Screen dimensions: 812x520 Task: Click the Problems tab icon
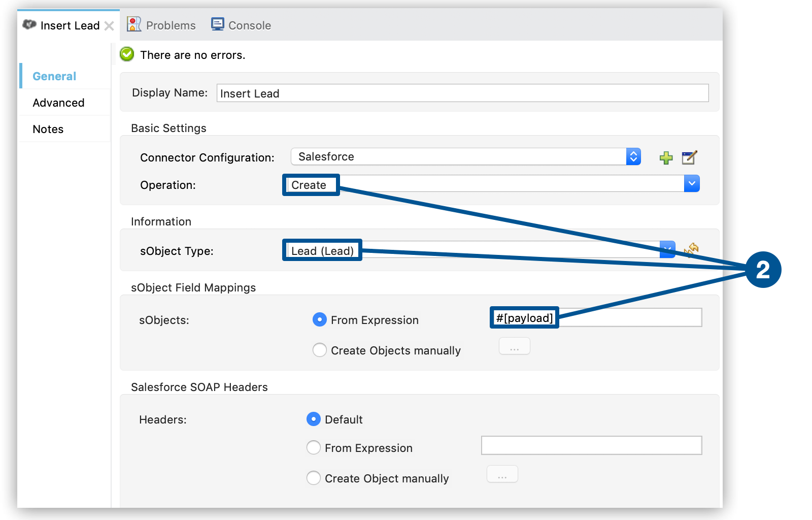(134, 24)
